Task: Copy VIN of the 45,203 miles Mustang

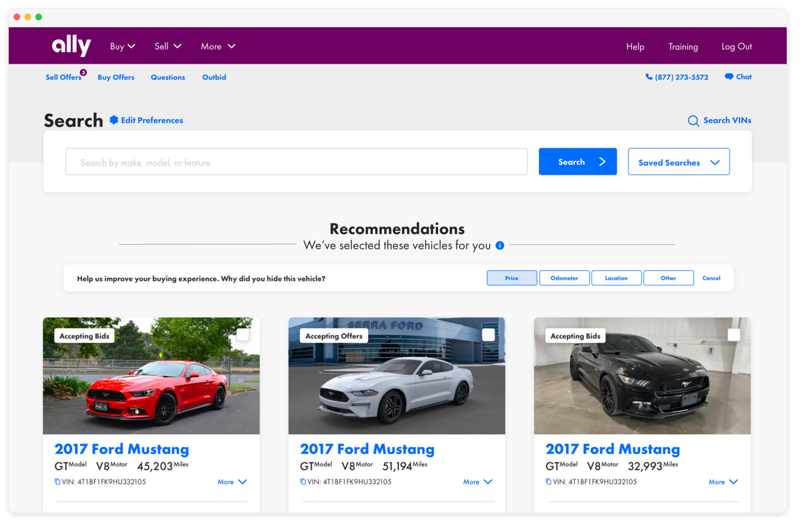Action: coord(57,481)
